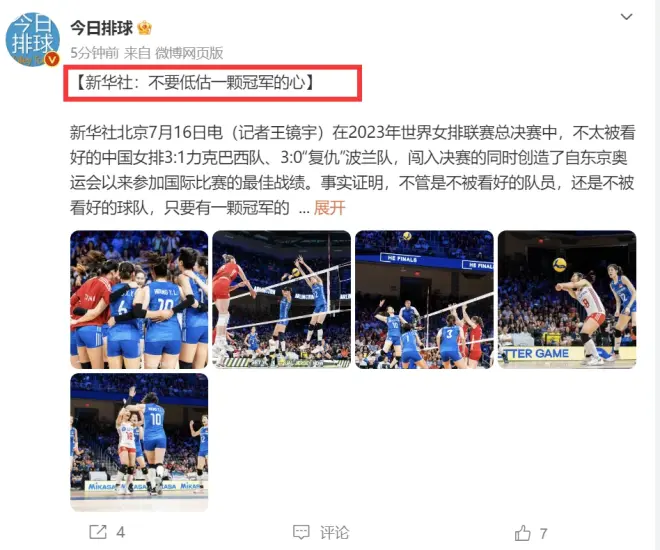660x550 pixels.
Task: Open the net blocking photo thumbnail
Action: click(282, 300)
